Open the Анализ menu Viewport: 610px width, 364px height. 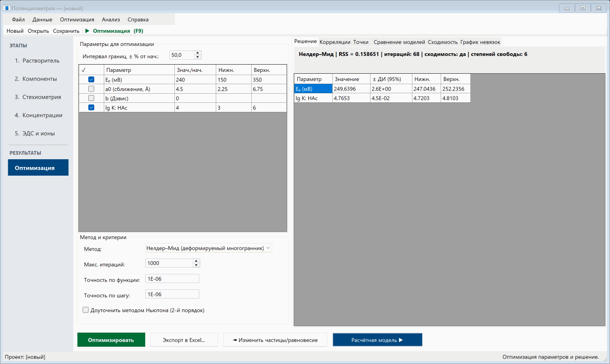[111, 20]
